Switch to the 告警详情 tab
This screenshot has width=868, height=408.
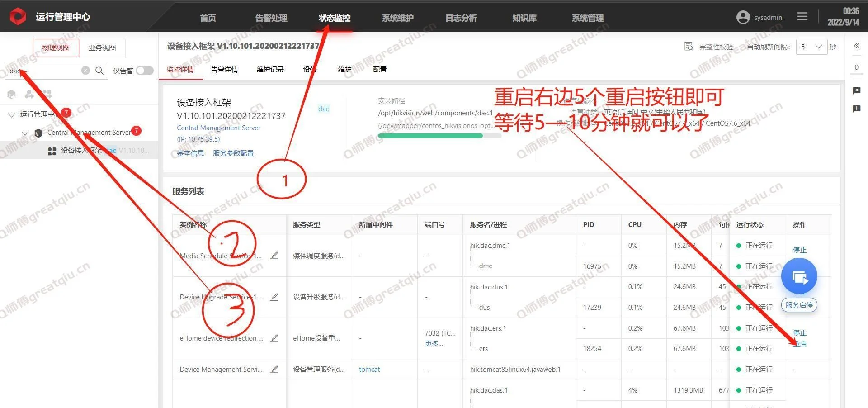pos(224,70)
